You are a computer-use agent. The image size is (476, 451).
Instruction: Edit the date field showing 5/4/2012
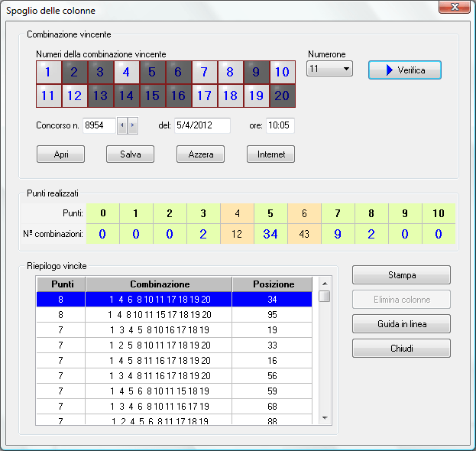[x=202, y=125]
